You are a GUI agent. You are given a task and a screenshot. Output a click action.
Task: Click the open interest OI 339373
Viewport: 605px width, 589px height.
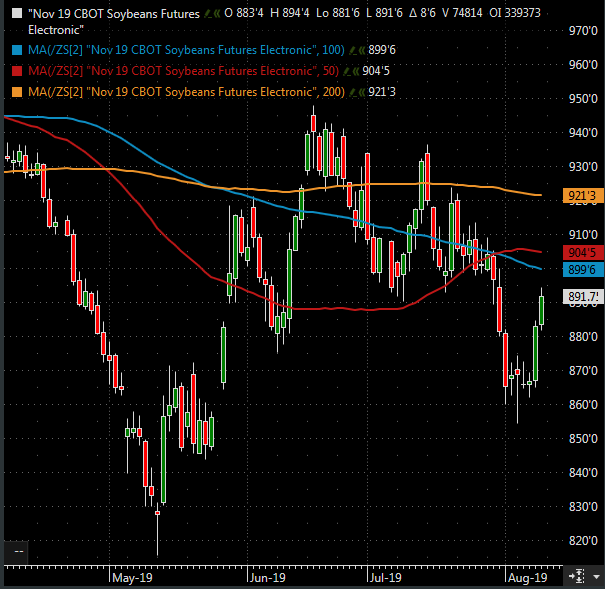[515, 14]
